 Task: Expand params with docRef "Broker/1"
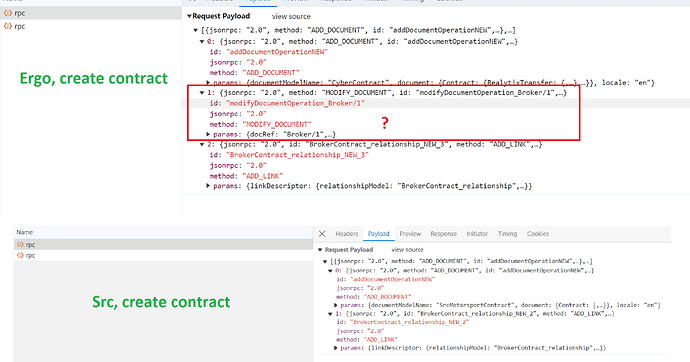pyautogui.click(x=208, y=134)
